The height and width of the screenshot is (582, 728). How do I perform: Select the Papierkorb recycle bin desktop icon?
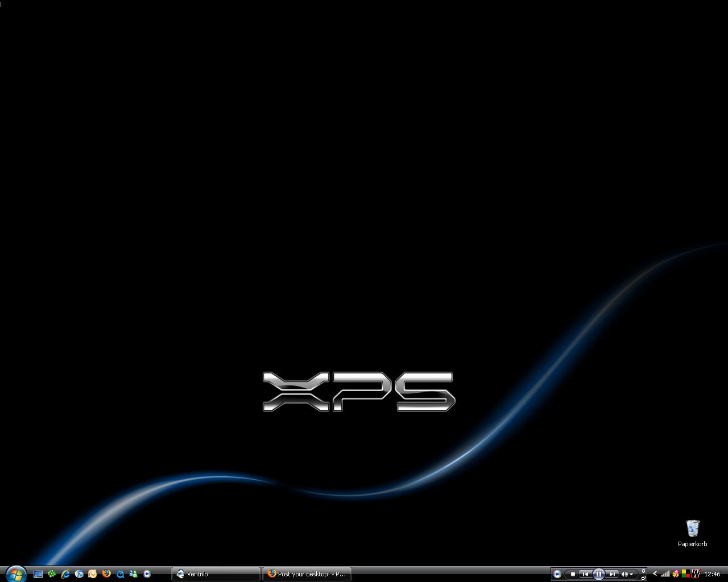(693, 533)
